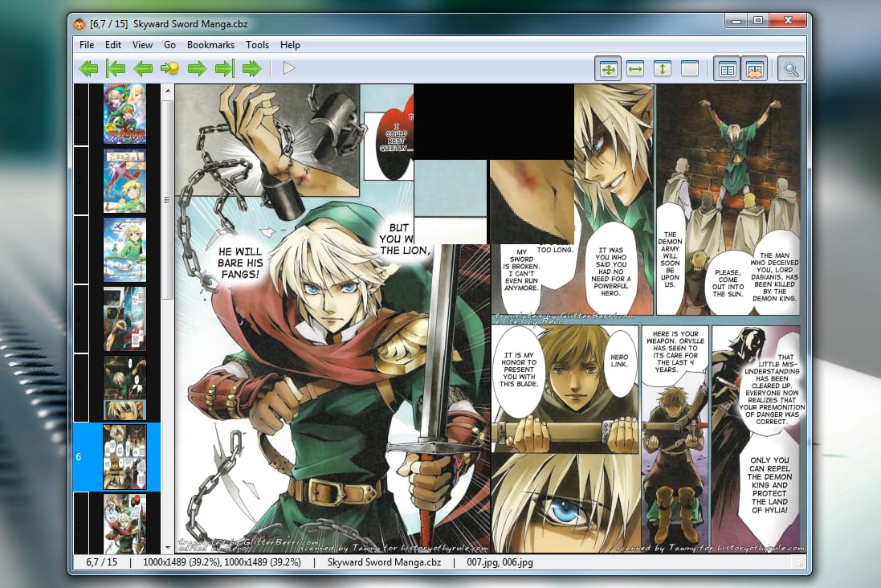Minimize the MComix window
Screen dimensions: 881x588
click(x=736, y=21)
